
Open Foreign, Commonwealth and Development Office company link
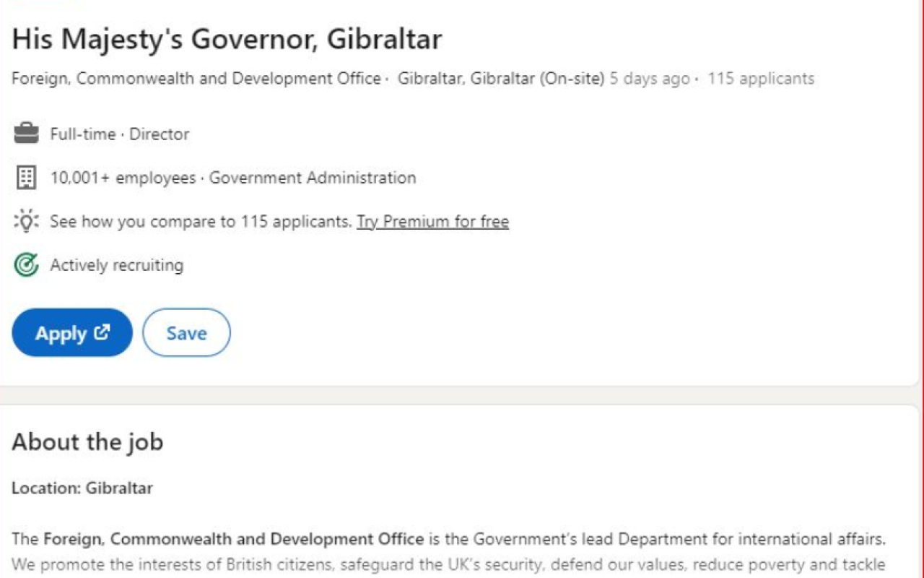(196, 78)
